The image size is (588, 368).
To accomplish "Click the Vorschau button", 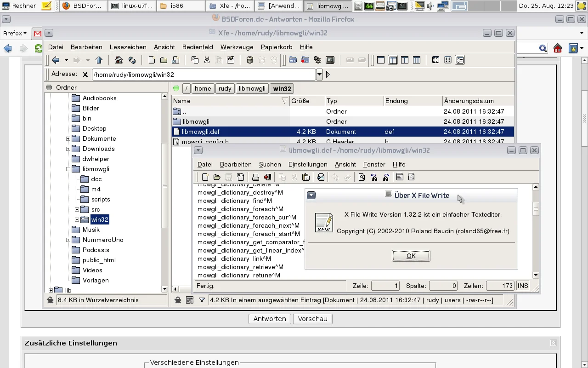I will (x=312, y=319).
